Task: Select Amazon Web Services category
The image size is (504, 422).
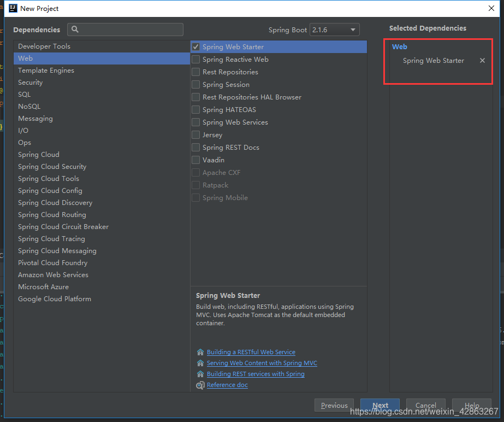Action: coord(102,274)
